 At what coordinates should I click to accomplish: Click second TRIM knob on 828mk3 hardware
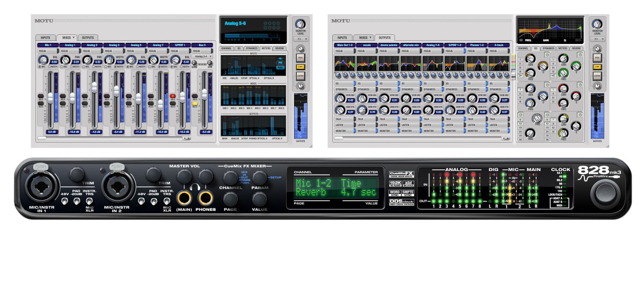[153, 174]
